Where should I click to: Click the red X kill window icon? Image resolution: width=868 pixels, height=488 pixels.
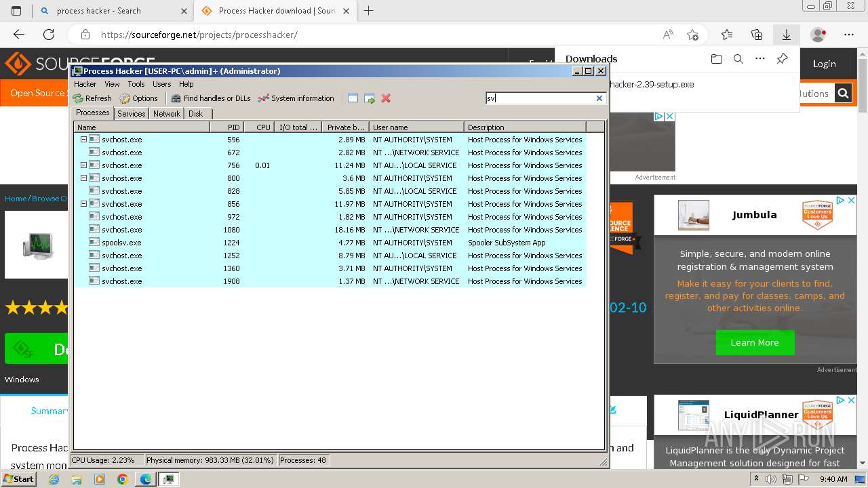coord(386,98)
